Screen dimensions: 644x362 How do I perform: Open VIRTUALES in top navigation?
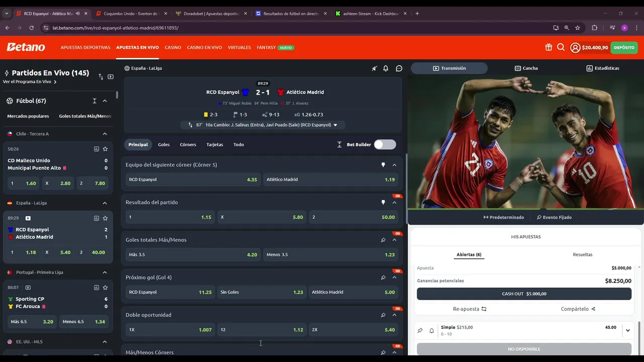[239, 48]
